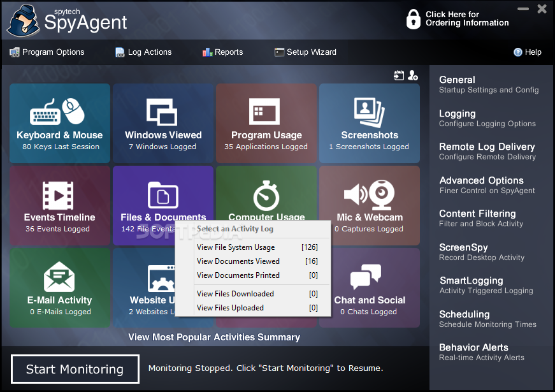Open General startup settings

click(489, 84)
